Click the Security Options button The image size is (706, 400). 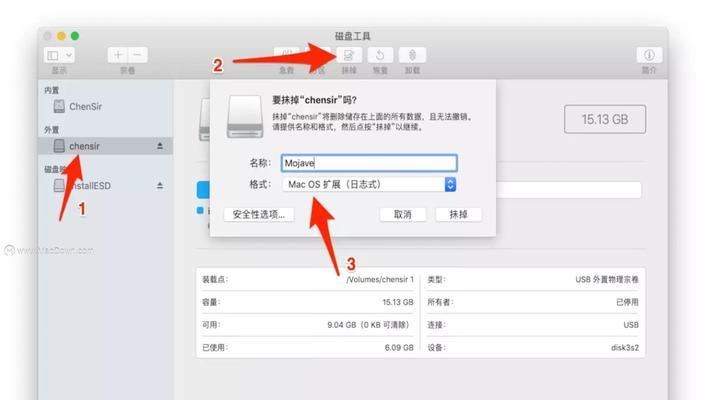pos(259,214)
